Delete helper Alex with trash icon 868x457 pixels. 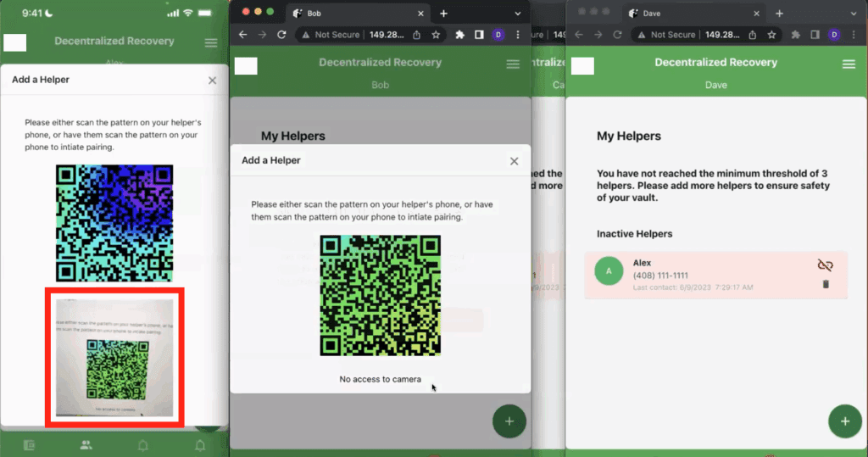click(x=825, y=284)
